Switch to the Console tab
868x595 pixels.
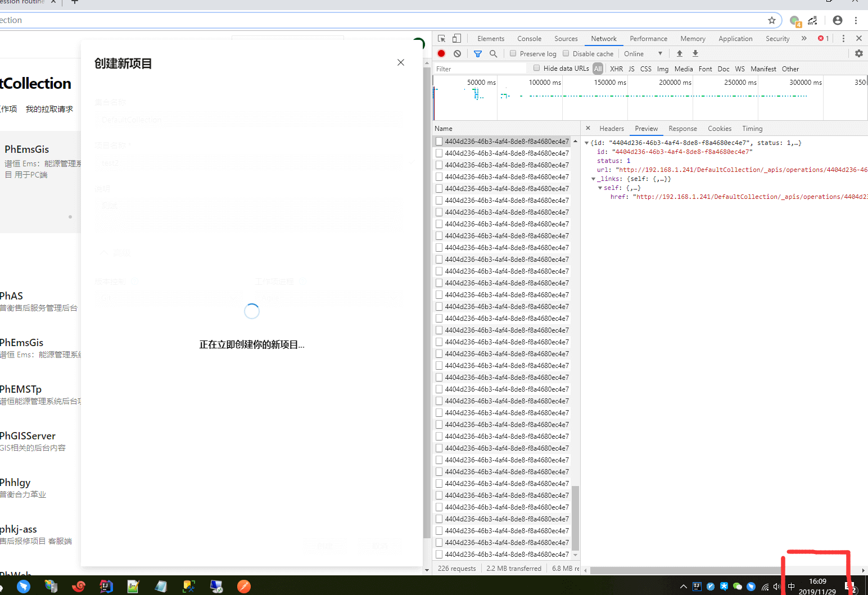[x=529, y=39]
